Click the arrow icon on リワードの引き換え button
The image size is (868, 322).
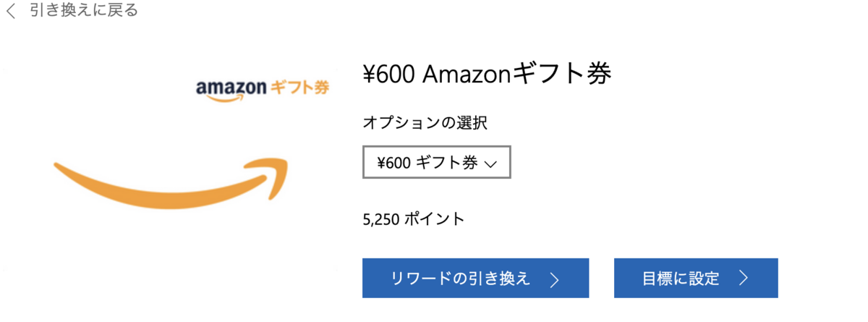(555, 279)
